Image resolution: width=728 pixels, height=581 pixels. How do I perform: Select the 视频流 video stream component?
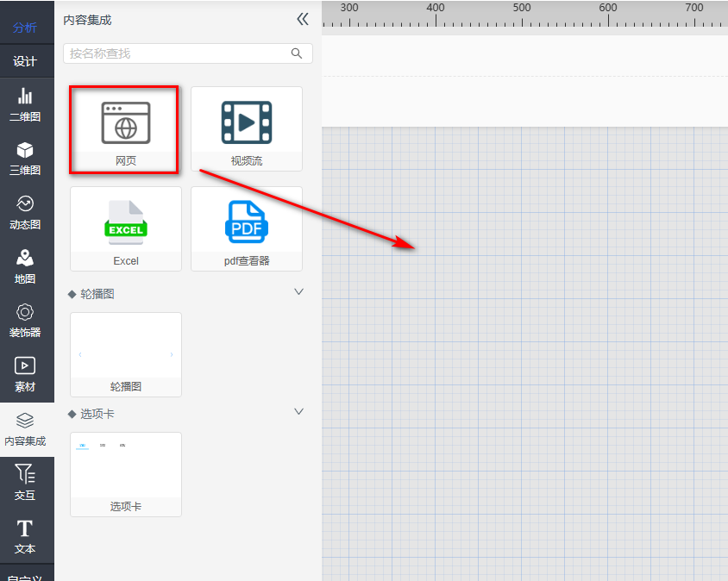247,128
